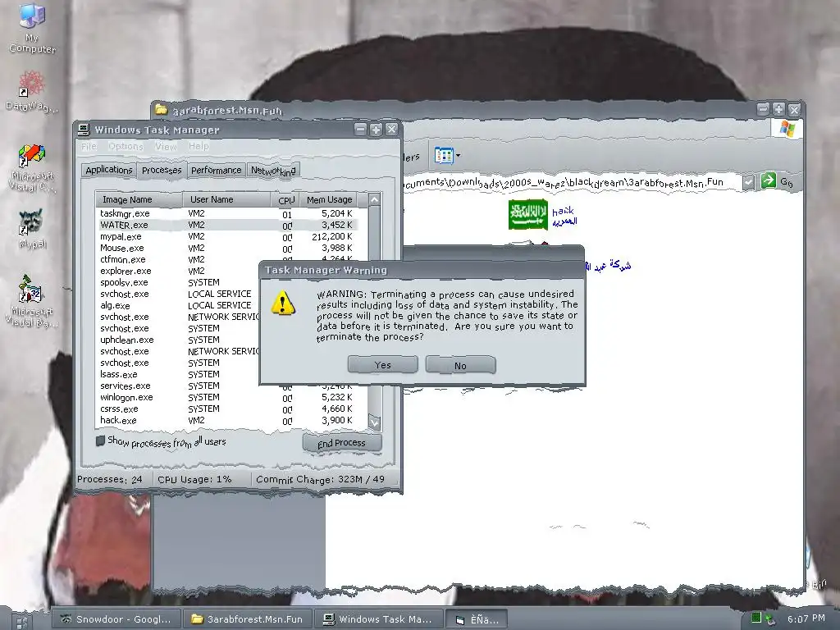Click scroll-up arrow of process list
This screenshot has height=630, width=840.
pyautogui.click(x=374, y=200)
